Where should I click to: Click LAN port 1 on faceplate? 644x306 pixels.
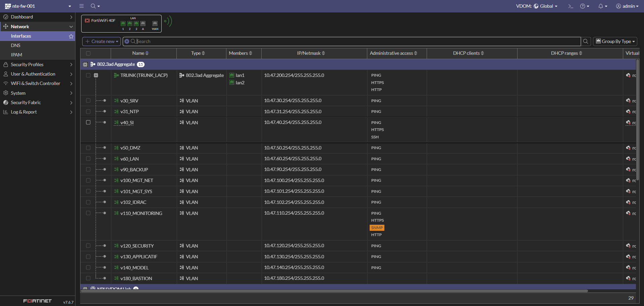(x=123, y=24)
